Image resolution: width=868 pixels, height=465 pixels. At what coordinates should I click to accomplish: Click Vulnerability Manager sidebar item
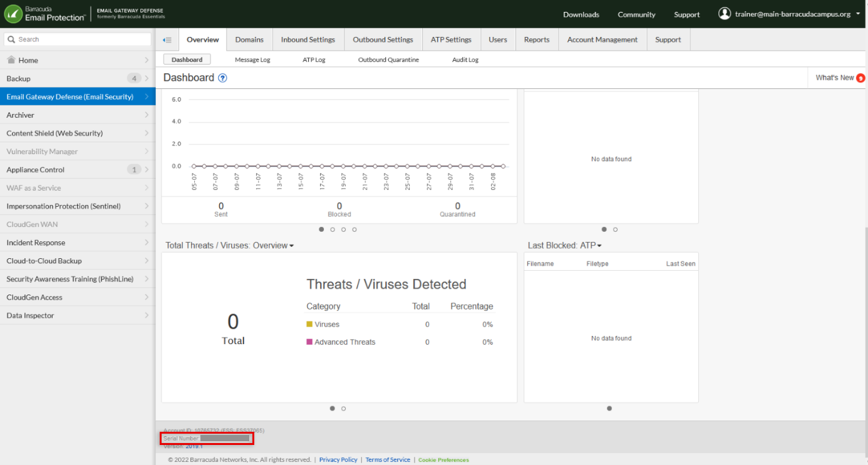(x=78, y=151)
